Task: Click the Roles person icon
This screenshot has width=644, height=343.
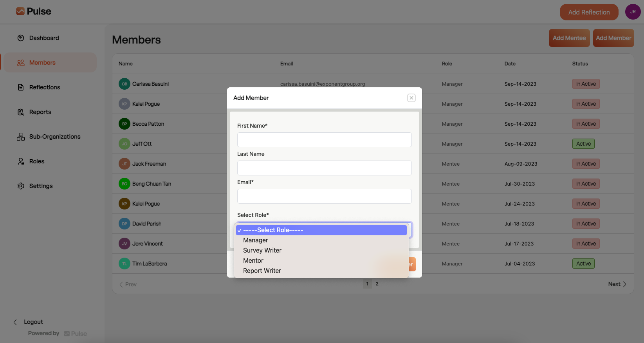Action: [21, 161]
